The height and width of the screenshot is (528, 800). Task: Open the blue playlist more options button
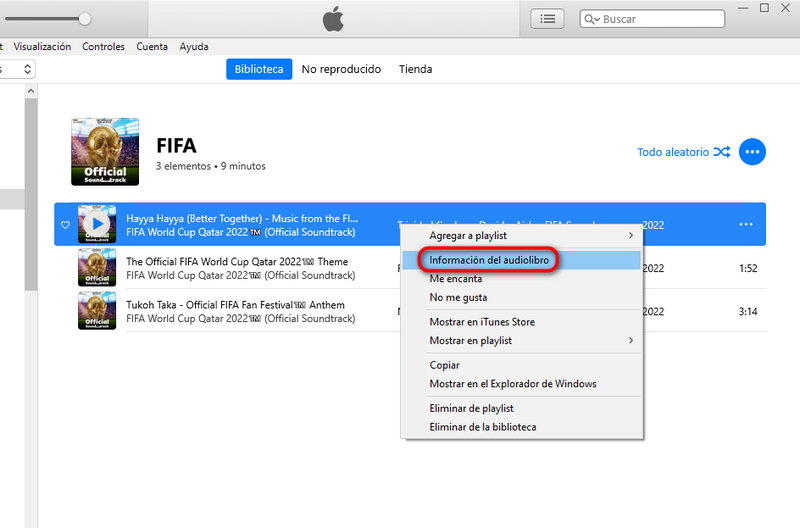[x=752, y=152]
